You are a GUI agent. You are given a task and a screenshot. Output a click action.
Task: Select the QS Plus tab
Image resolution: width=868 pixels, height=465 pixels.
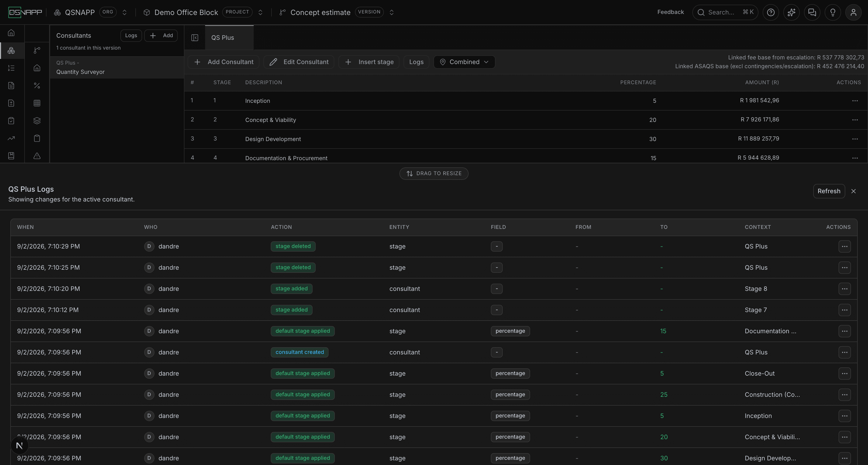click(229, 38)
